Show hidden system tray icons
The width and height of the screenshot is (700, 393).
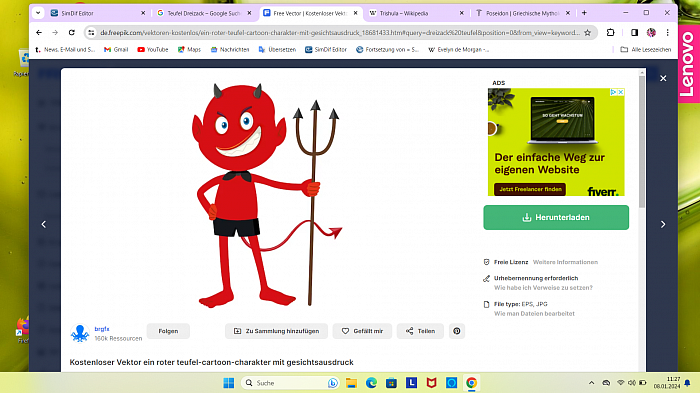point(592,383)
